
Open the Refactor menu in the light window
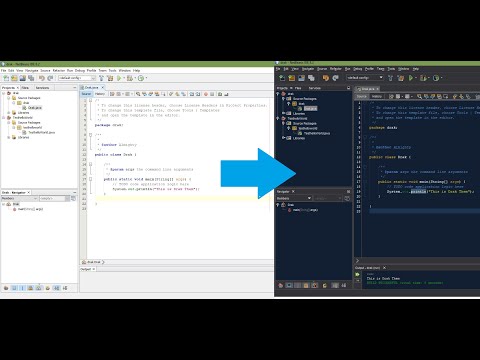point(59,71)
